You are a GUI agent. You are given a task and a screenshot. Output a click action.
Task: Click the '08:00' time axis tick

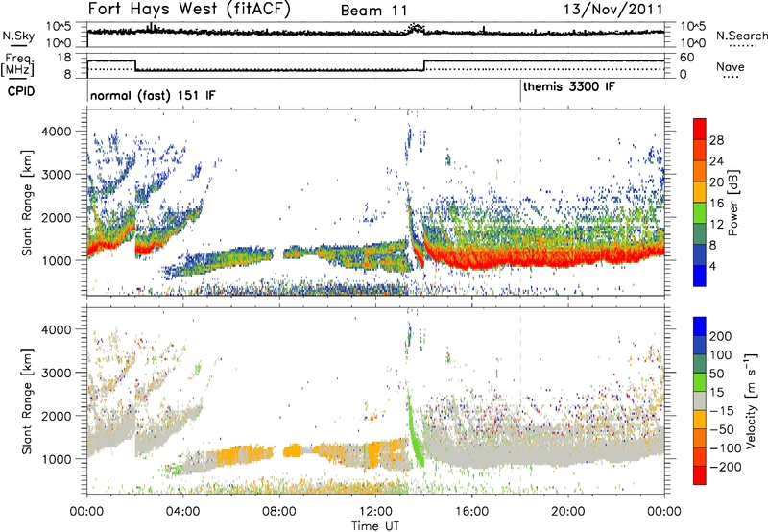pyautogui.click(x=279, y=512)
